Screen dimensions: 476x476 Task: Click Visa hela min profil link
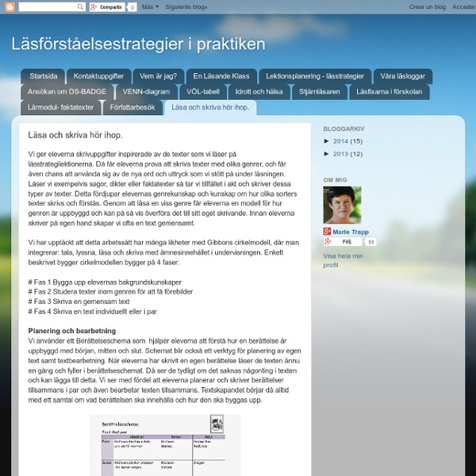pyautogui.click(x=343, y=260)
